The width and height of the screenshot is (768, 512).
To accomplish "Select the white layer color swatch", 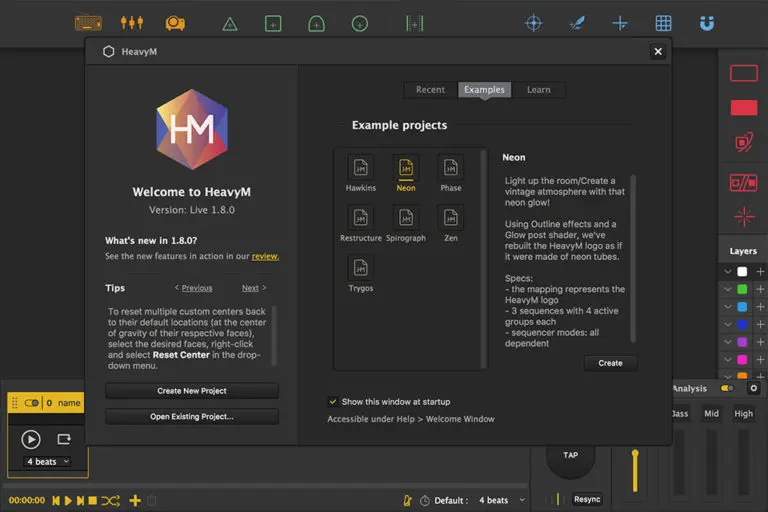I will 742,271.
